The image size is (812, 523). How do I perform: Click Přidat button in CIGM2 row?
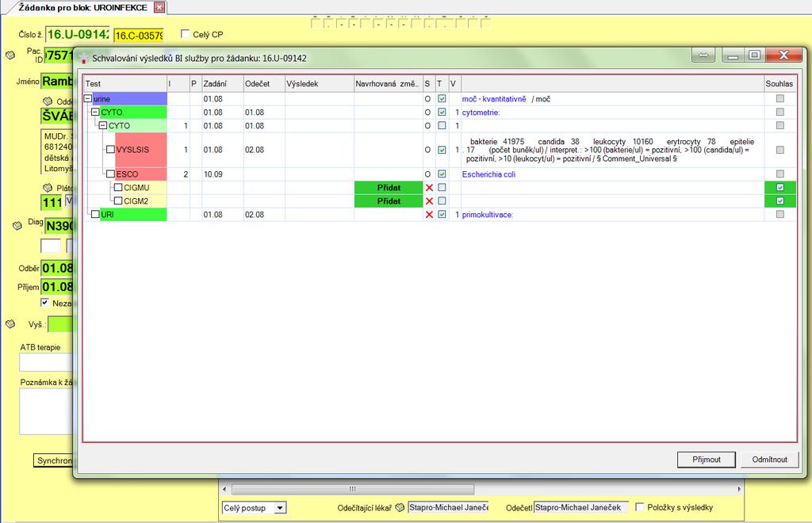tap(389, 200)
